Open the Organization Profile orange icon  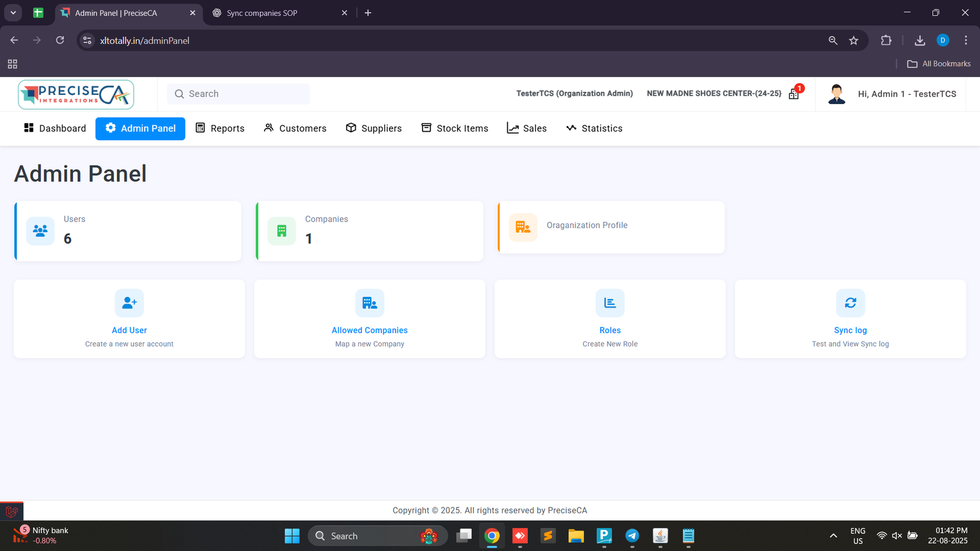click(x=523, y=227)
